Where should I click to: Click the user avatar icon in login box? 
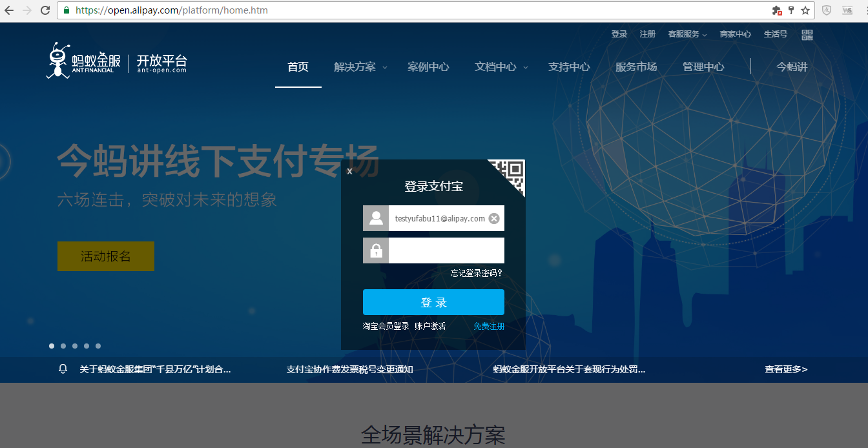click(376, 218)
